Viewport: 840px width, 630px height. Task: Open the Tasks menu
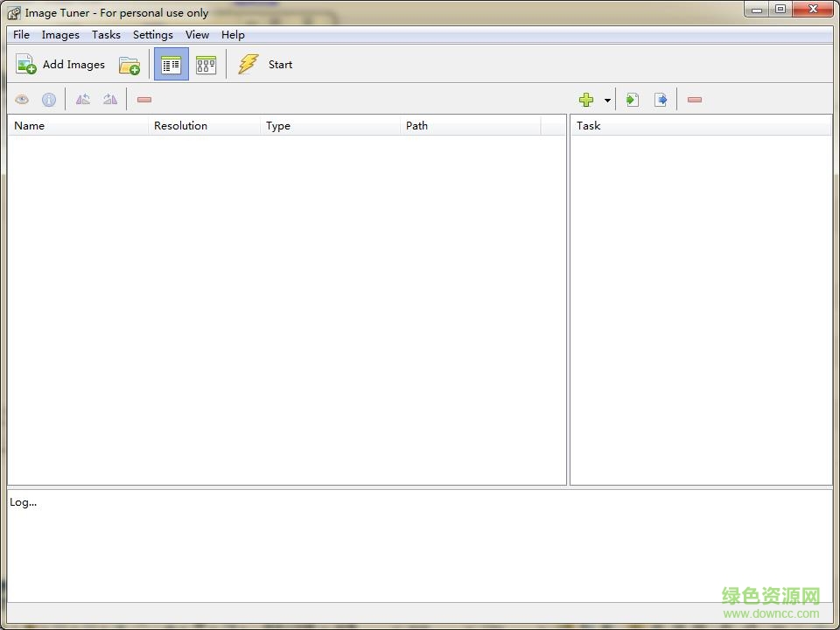coord(106,35)
